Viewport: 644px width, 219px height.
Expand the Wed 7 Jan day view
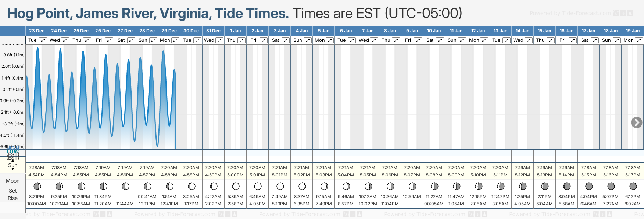point(374,40)
